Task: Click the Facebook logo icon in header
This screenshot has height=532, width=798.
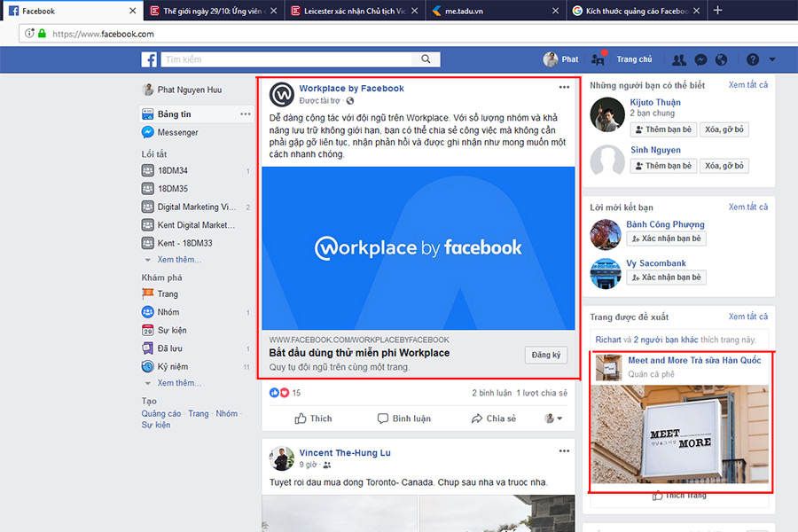Action: click(149, 59)
